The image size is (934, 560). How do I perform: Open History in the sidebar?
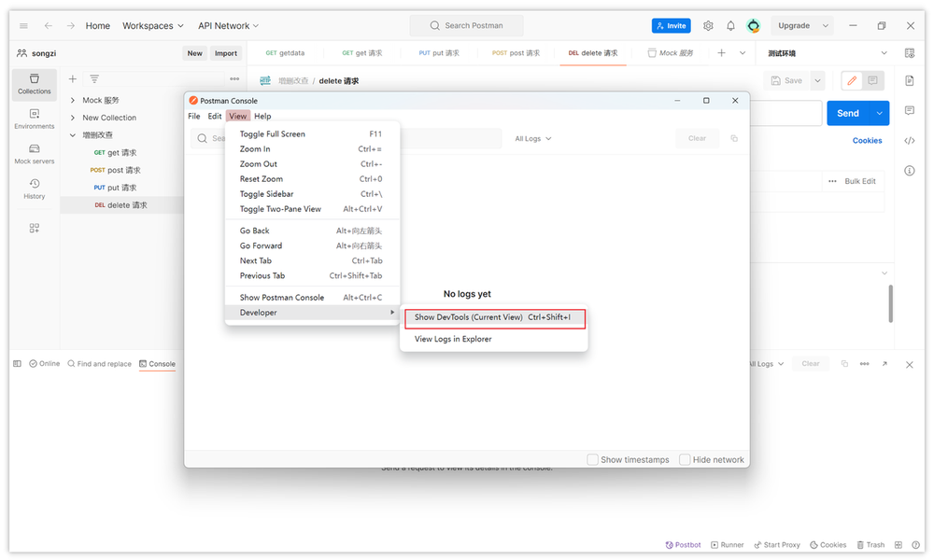coord(34,189)
